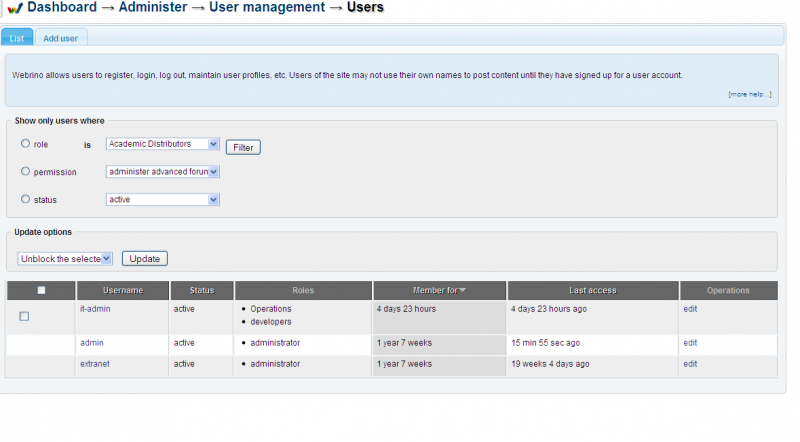Sort by Last access column header

pyautogui.click(x=592, y=291)
